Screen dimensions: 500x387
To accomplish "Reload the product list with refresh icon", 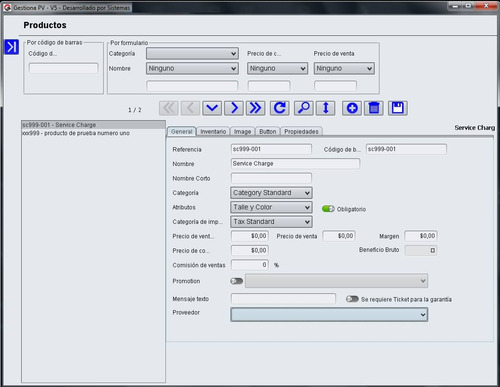I will pyautogui.click(x=280, y=108).
